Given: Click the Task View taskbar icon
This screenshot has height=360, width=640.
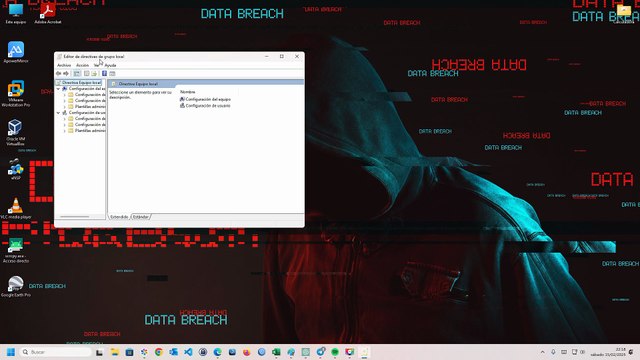Looking at the screenshot, I should [x=99, y=352].
